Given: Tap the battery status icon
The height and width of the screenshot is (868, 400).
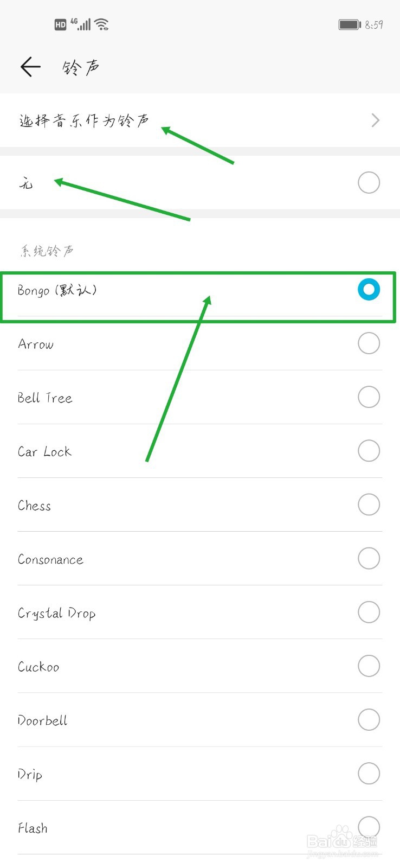Looking at the screenshot, I should [350, 24].
